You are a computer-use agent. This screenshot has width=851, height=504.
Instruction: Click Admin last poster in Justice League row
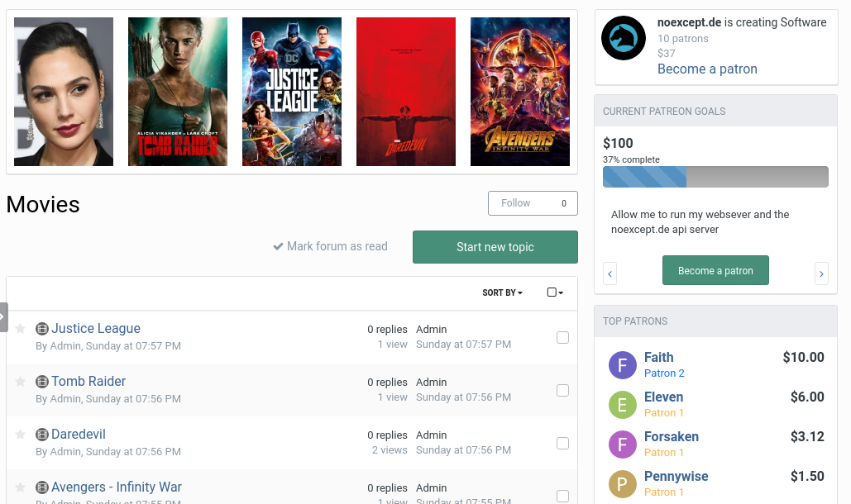[431, 330]
